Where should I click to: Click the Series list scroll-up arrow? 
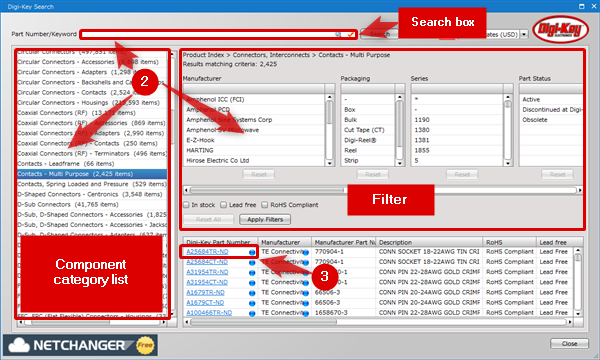point(508,98)
